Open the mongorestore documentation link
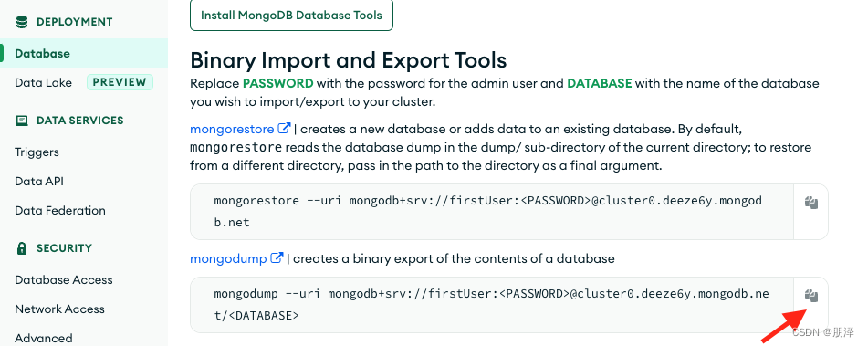The image size is (868, 346). click(232, 129)
